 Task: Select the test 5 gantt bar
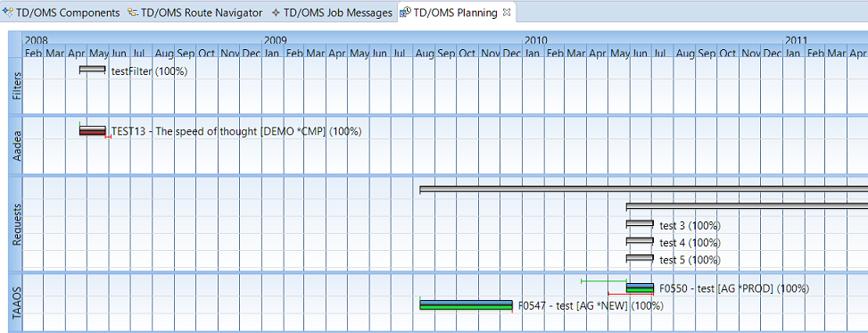[640, 258]
